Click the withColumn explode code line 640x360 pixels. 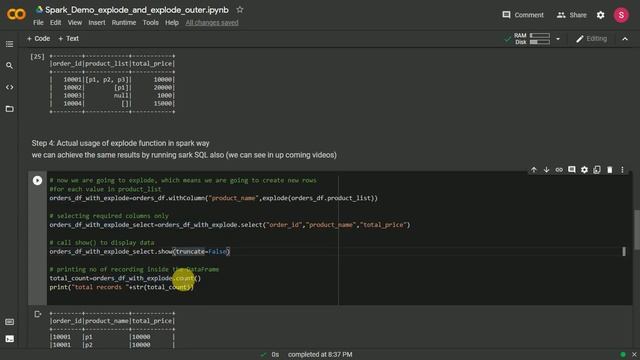pos(213,198)
